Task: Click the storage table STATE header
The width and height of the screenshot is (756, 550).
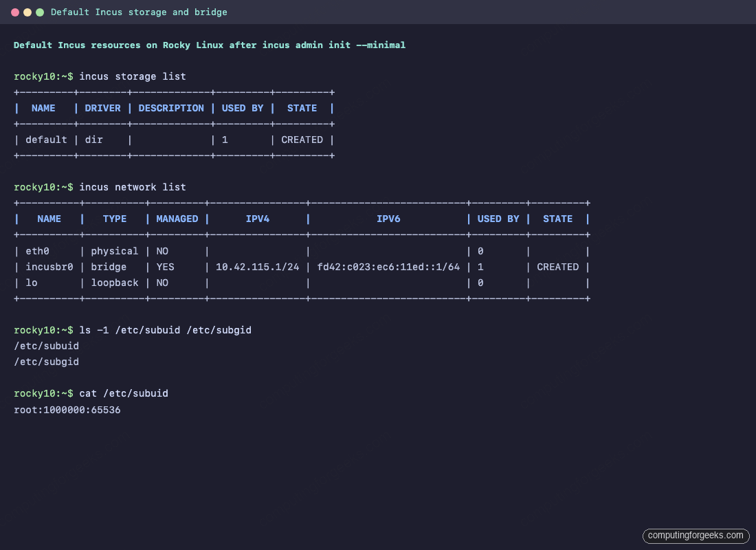Action: (302, 108)
